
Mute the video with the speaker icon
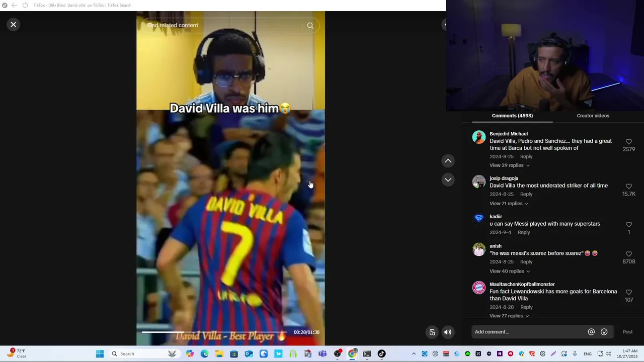click(447, 332)
